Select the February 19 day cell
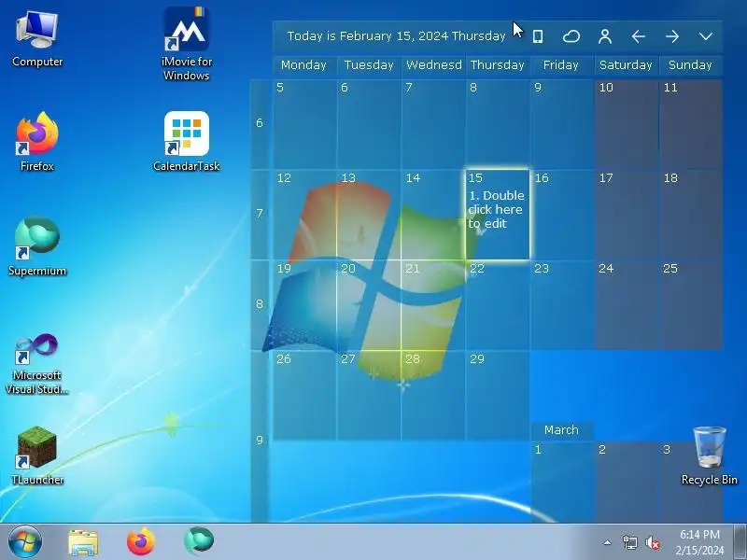 (x=304, y=305)
